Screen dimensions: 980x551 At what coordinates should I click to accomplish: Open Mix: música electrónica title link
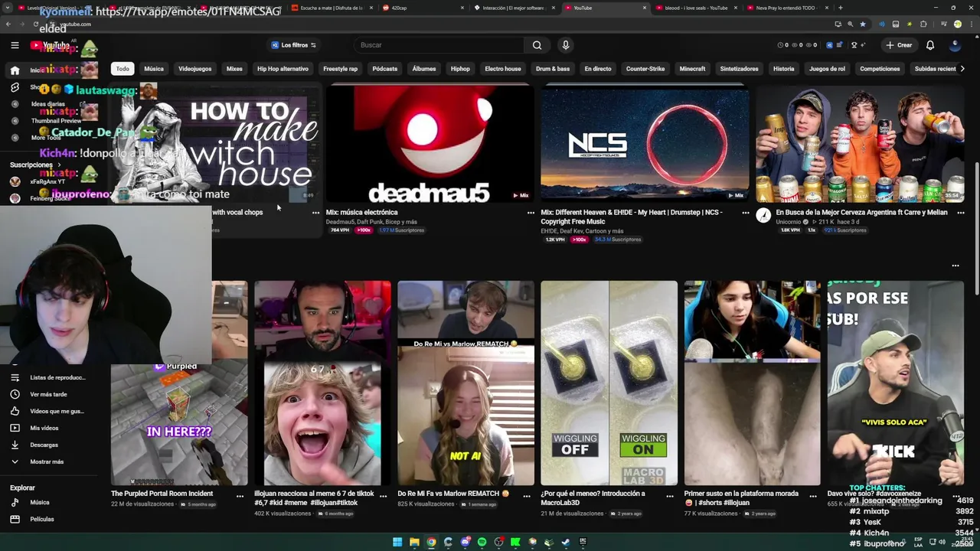(x=362, y=212)
